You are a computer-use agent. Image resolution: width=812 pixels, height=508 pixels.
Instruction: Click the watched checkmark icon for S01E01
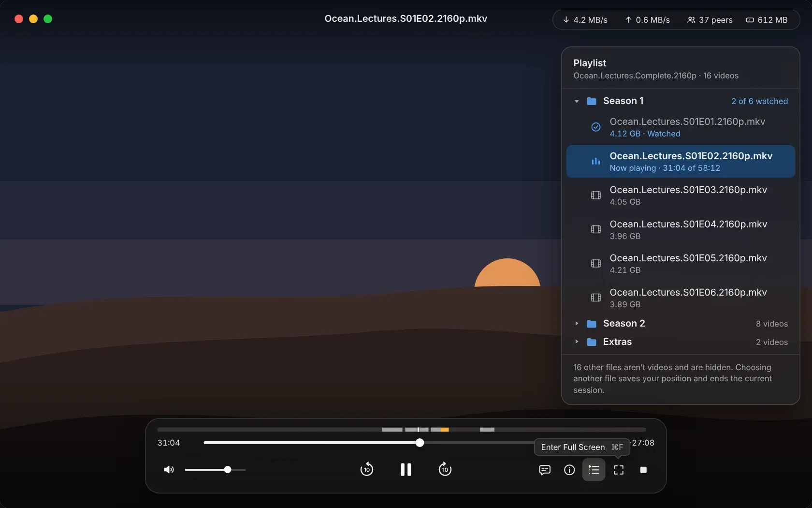(x=596, y=127)
